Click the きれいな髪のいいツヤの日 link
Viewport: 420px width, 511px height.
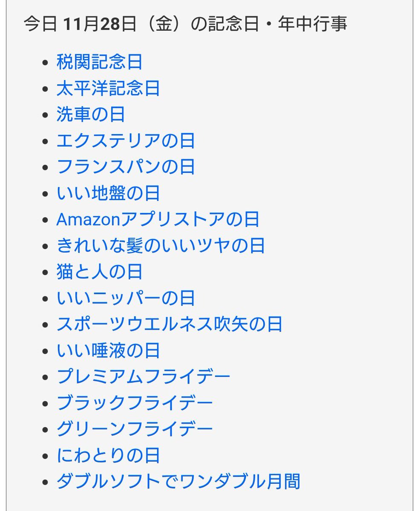point(161,246)
